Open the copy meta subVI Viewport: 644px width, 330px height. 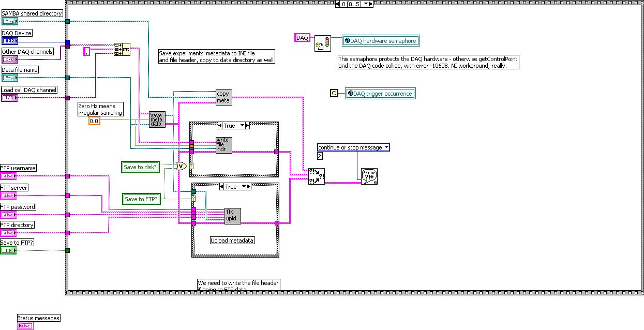click(x=223, y=97)
